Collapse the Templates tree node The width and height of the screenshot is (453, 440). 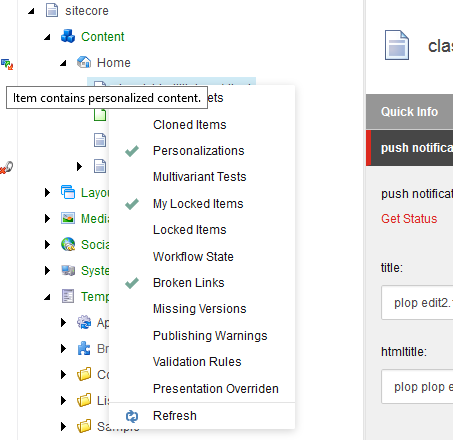(x=47, y=297)
